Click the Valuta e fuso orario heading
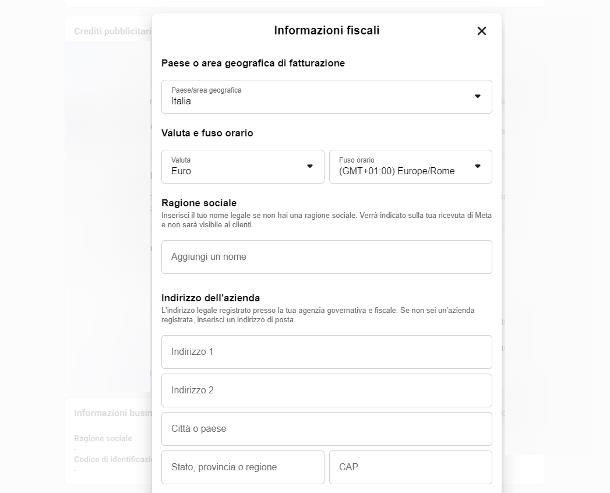610x493 pixels. [207, 133]
